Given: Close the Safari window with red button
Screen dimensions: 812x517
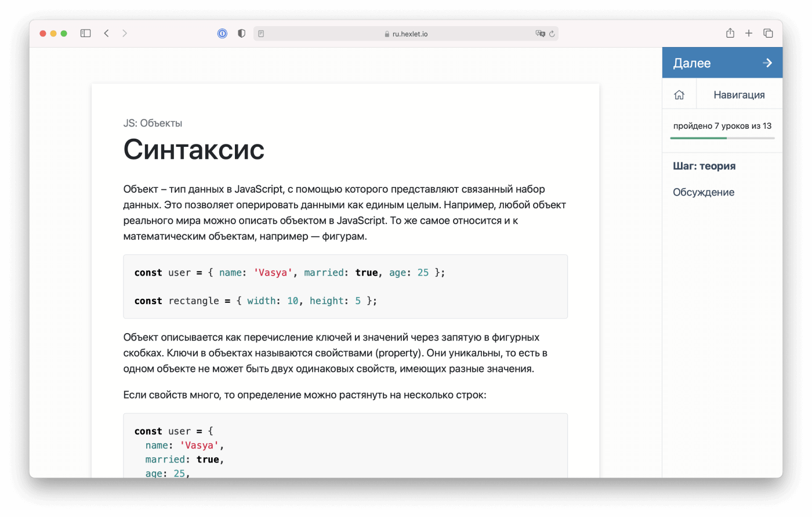Looking at the screenshot, I should tap(43, 34).
